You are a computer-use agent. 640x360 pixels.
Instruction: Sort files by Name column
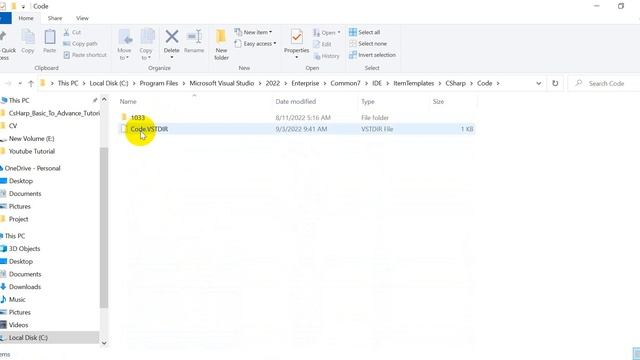pyautogui.click(x=128, y=101)
